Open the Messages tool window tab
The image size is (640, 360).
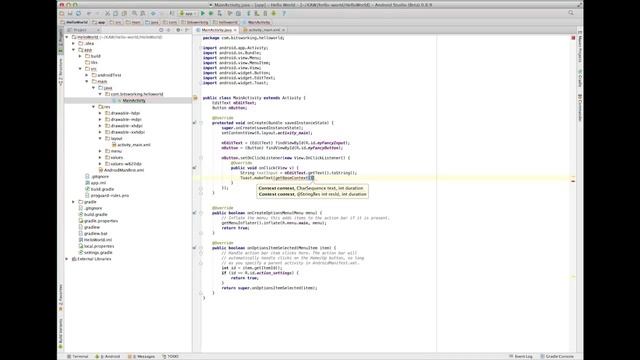coord(141,356)
